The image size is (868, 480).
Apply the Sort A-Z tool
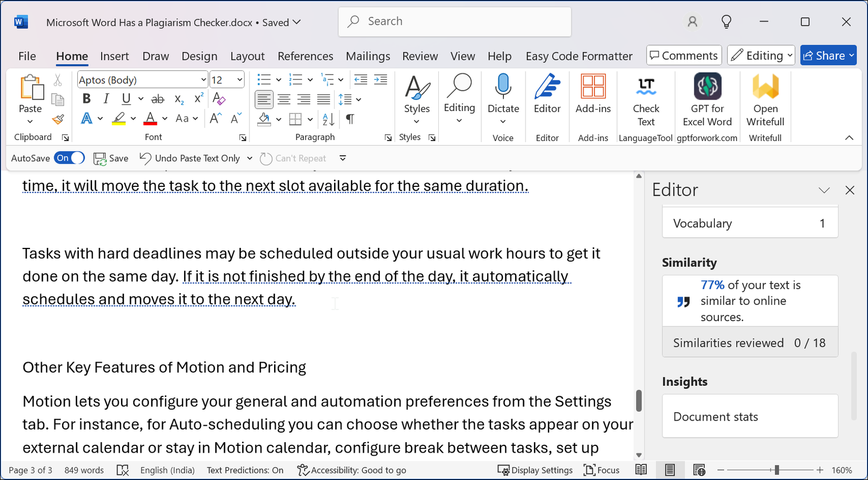328,119
